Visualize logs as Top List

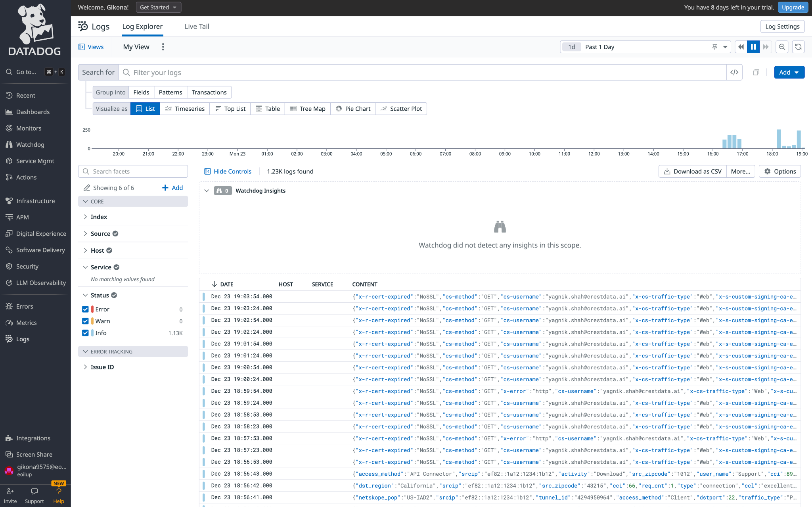click(230, 109)
